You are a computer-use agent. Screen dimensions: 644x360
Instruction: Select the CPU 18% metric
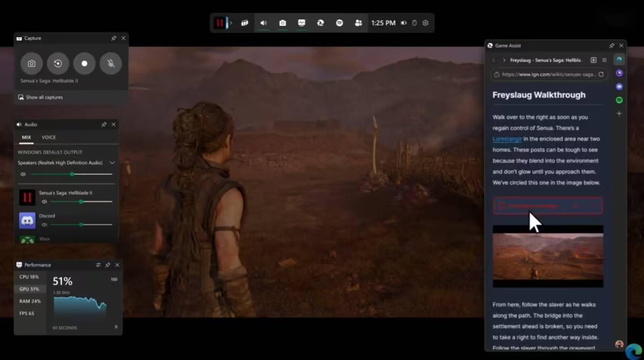click(x=30, y=277)
